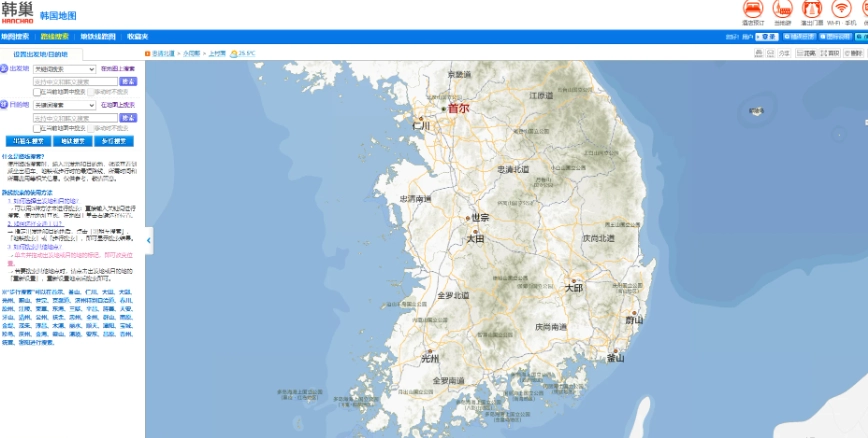Collapse the left panel with the arrow handle
Viewport: 868px width, 438px height.
tap(149, 240)
